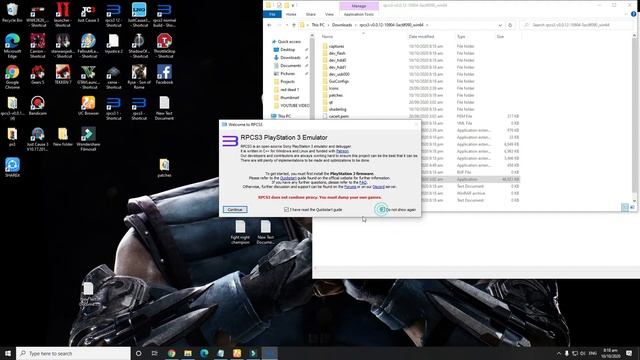Open the Home ribbon tab
This screenshot has height=360, width=640.
(x=291, y=14)
